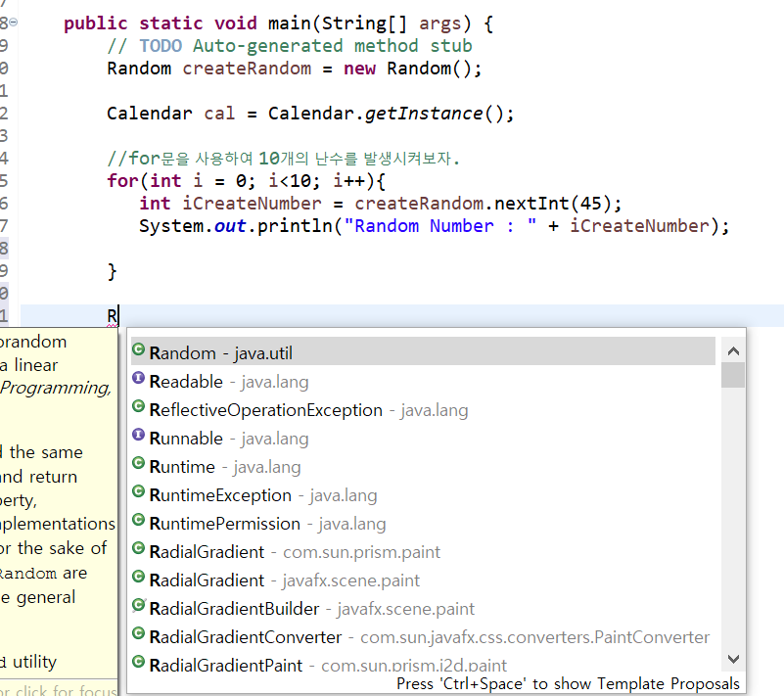Click the class icon next to RuntimePermission
The width and height of the screenshot is (784, 696).
pos(139,523)
